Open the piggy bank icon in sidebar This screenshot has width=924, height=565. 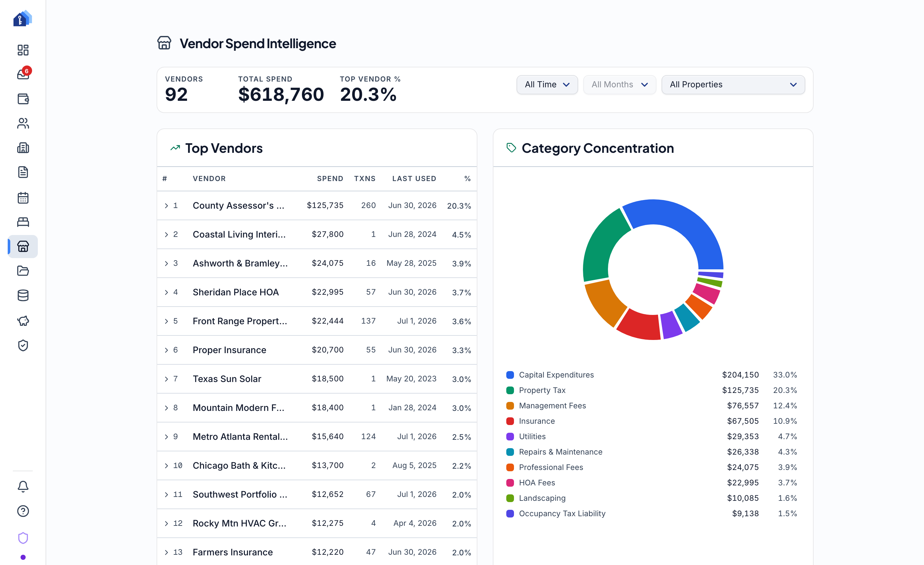click(x=23, y=321)
